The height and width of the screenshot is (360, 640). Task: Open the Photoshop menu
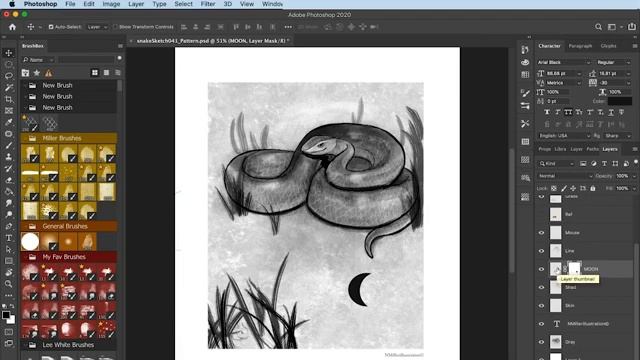pos(40,4)
